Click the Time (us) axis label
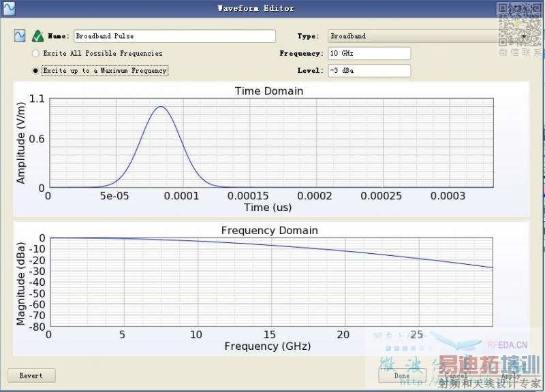The image size is (545, 392). 268,208
